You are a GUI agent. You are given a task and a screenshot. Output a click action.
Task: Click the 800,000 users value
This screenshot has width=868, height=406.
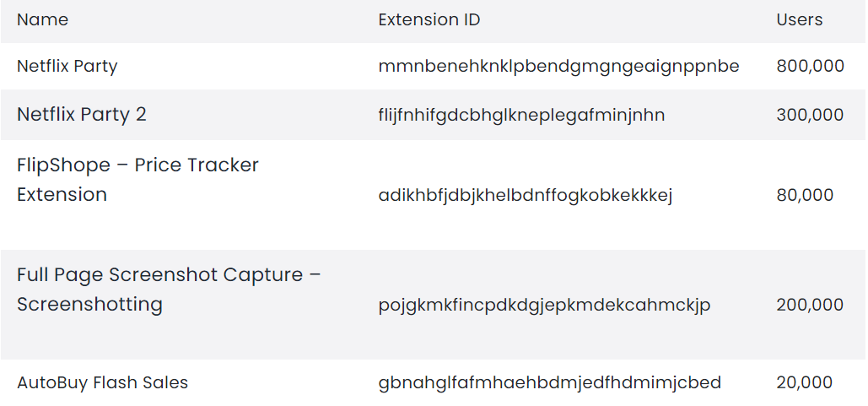pyautogui.click(x=810, y=66)
